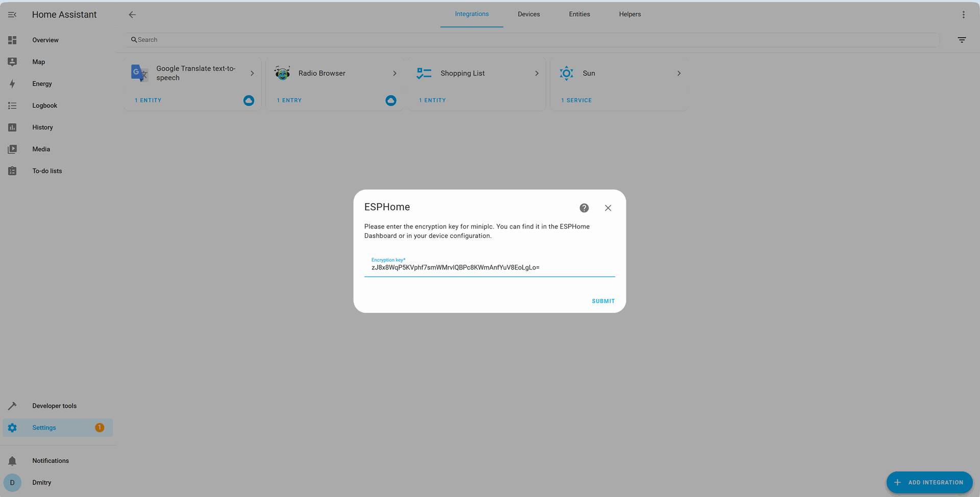The image size is (980, 497).
Task: Click the Logbook list icon
Action: (x=12, y=106)
